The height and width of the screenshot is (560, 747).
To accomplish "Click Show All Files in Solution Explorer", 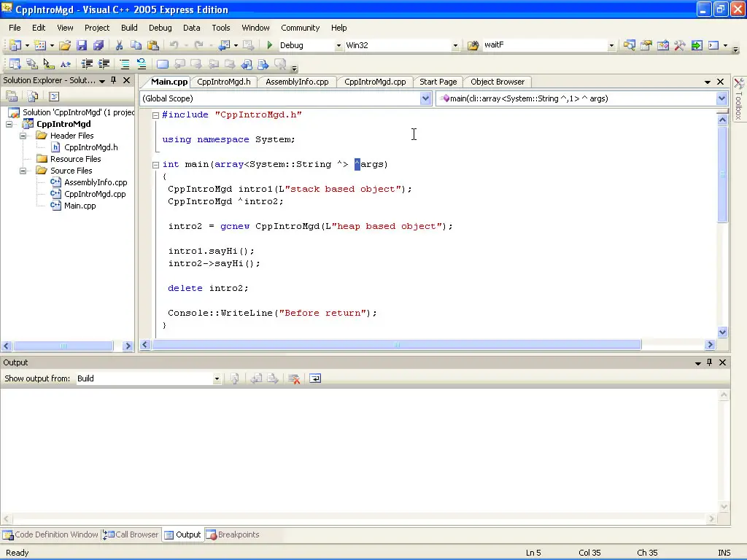I will click(32, 97).
